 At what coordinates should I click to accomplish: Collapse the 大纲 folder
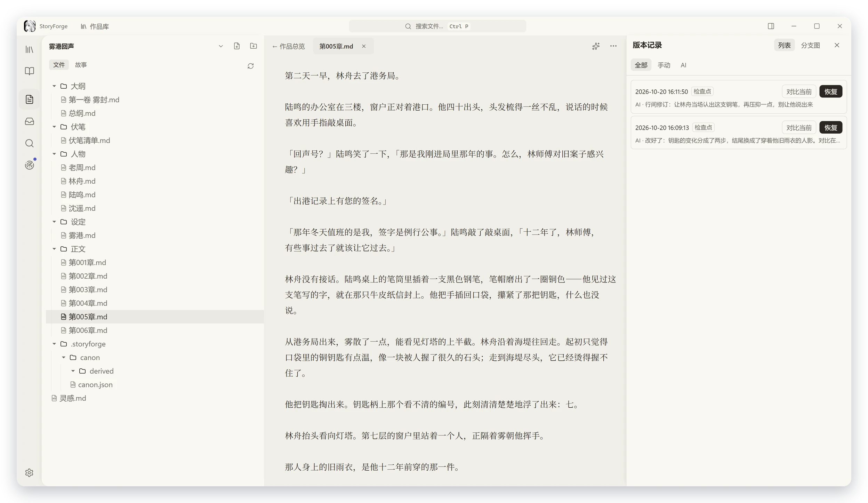click(x=54, y=86)
